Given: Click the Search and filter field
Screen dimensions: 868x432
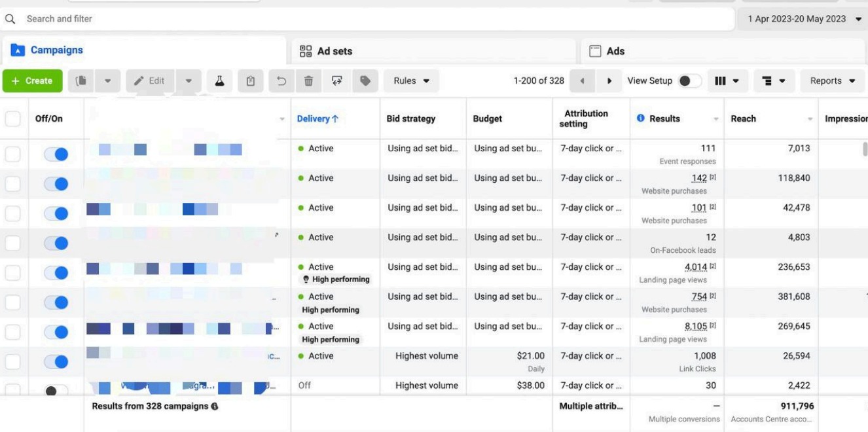Looking at the screenshot, I should coord(367,19).
